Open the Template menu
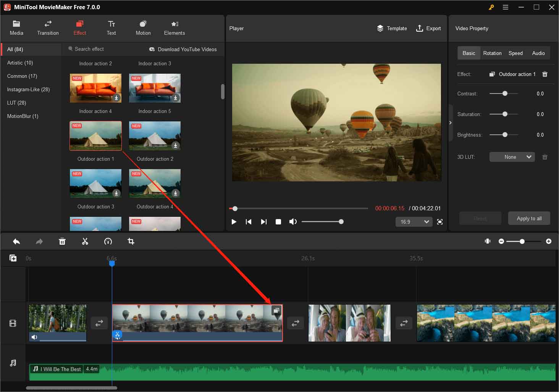The width and height of the screenshot is (559, 392). [392, 28]
